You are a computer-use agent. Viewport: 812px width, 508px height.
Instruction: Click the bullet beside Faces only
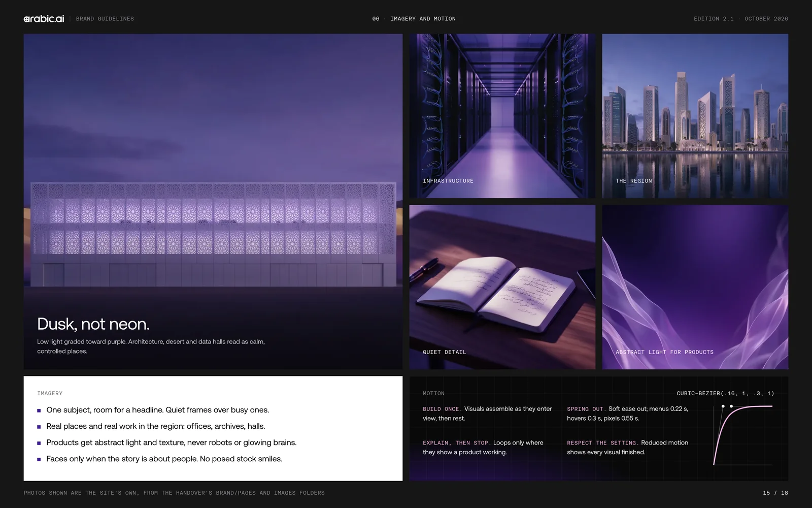point(39,459)
